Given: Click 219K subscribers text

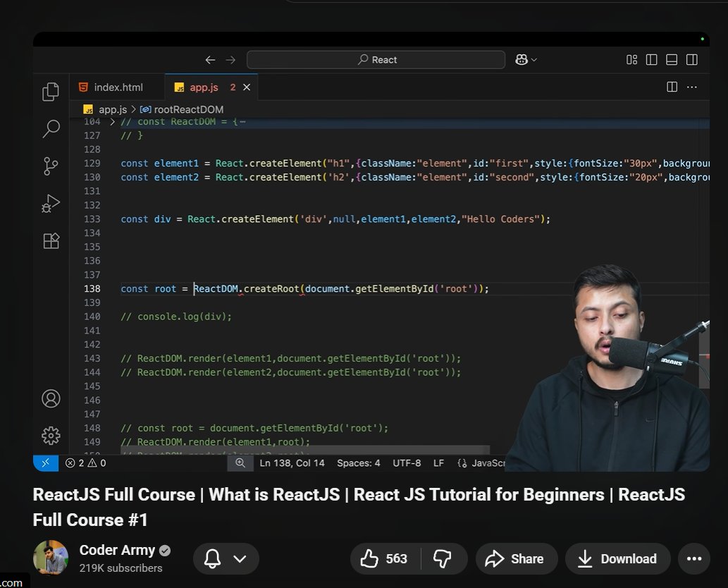Looking at the screenshot, I should pyautogui.click(x=121, y=568).
